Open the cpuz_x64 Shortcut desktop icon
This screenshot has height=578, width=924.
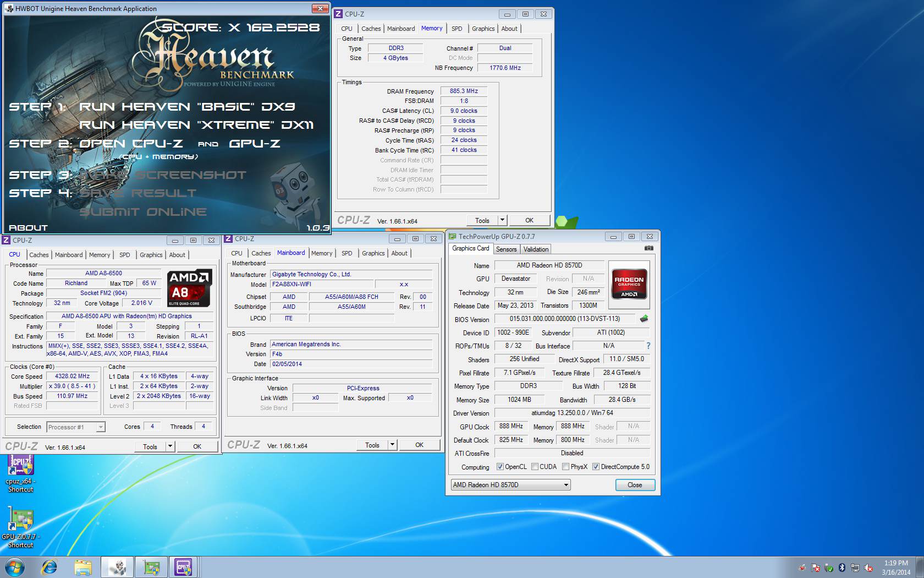[x=20, y=474]
